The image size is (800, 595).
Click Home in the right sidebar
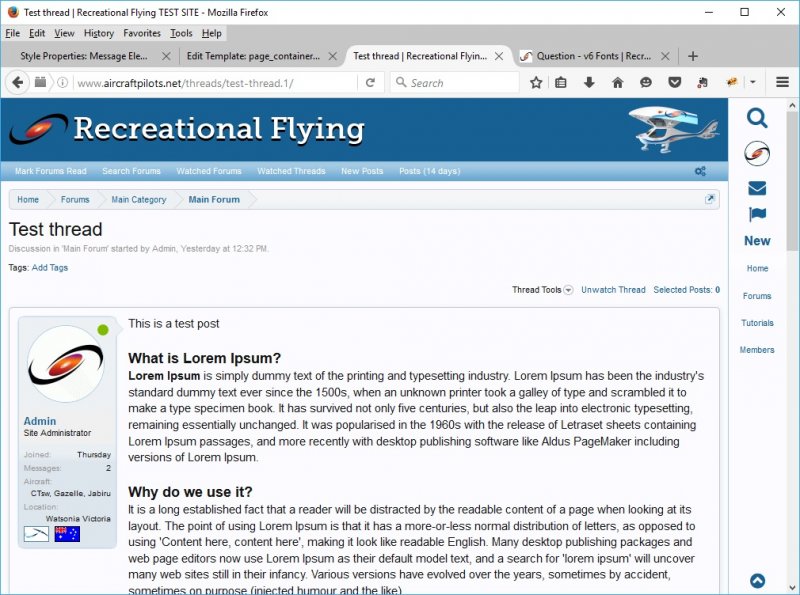pyautogui.click(x=757, y=268)
